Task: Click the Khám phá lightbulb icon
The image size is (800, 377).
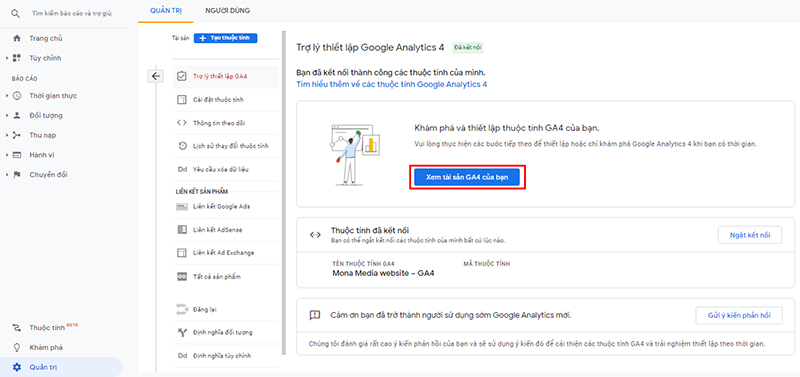Action: coord(17,347)
